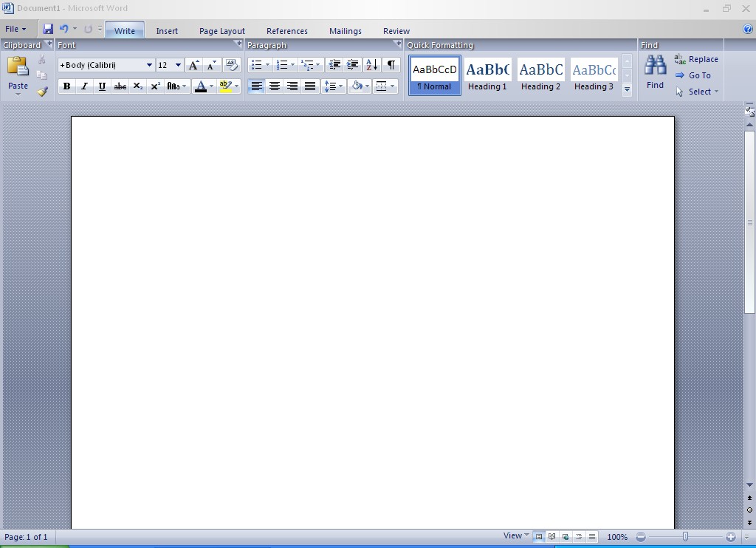Click the Sort A-Z icon

point(372,65)
